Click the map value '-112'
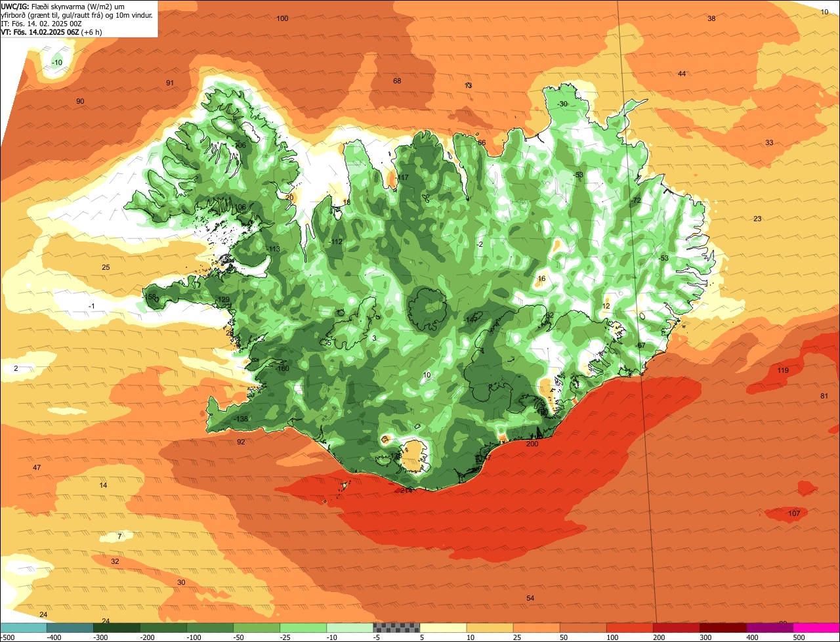This screenshot has height=642, width=840. coord(336,242)
